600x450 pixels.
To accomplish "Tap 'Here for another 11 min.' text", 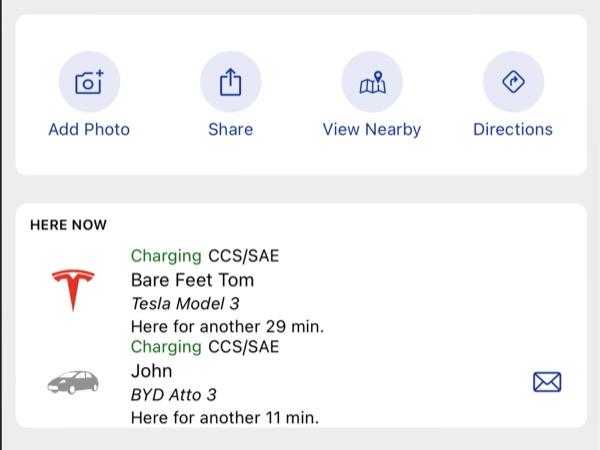I will coord(225,417).
